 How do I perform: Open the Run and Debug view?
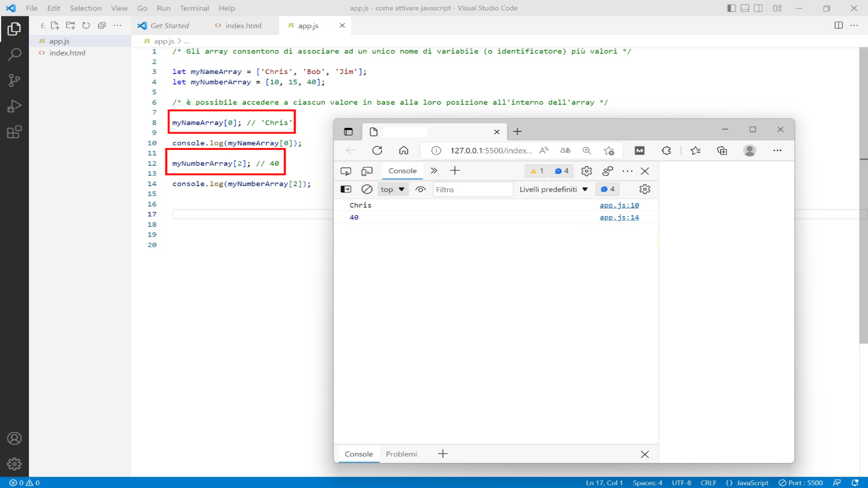pos(14,106)
